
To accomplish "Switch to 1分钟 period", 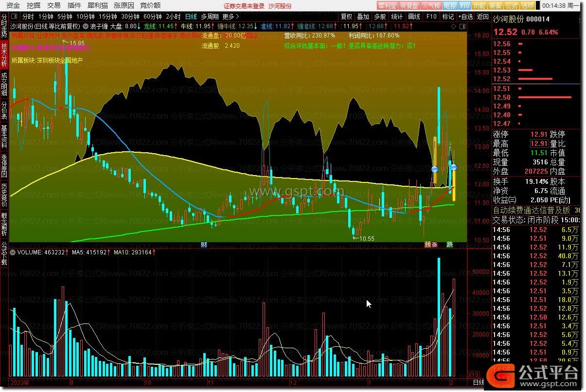I will pos(46,17).
